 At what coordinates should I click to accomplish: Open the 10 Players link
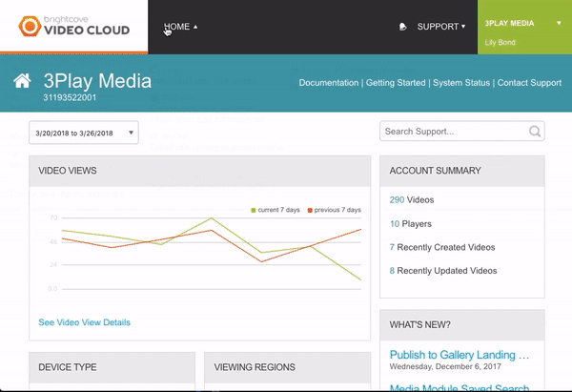click(410, 224)
